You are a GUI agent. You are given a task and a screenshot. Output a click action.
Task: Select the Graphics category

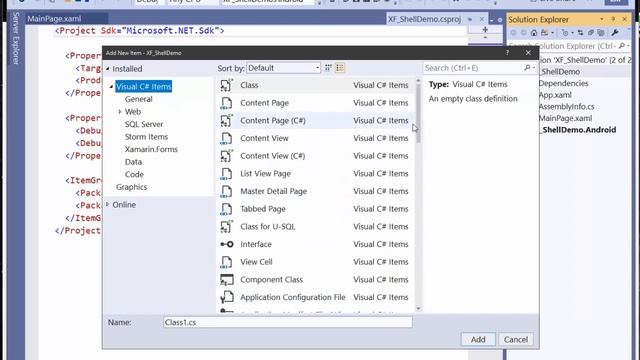click(131, 187)
